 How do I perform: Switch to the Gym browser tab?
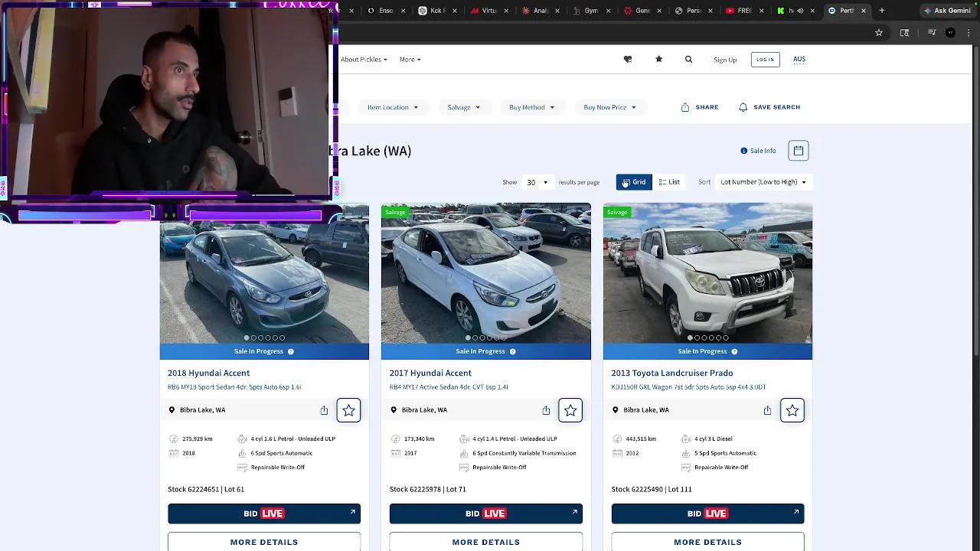(591, 11)
